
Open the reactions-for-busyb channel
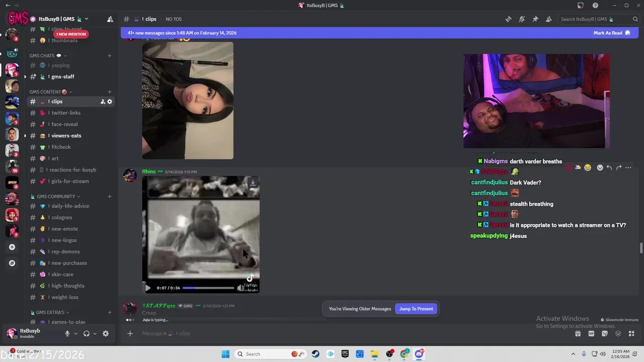70,170
